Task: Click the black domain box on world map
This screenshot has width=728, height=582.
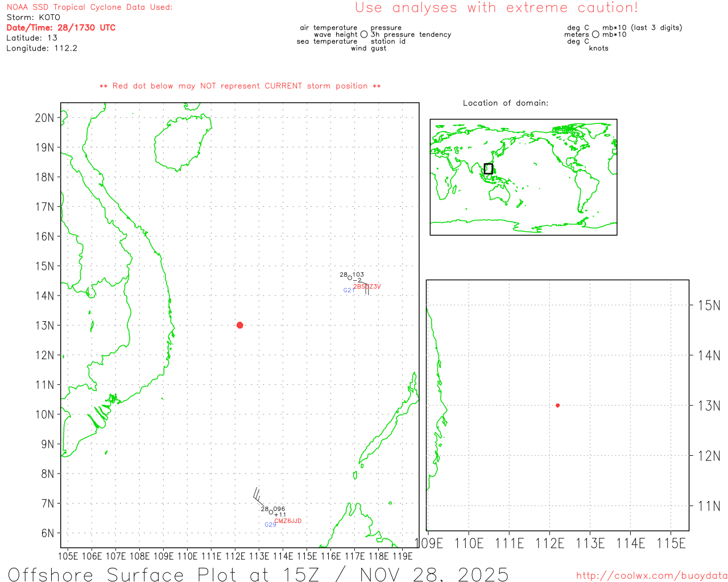Action: (488, 169)
